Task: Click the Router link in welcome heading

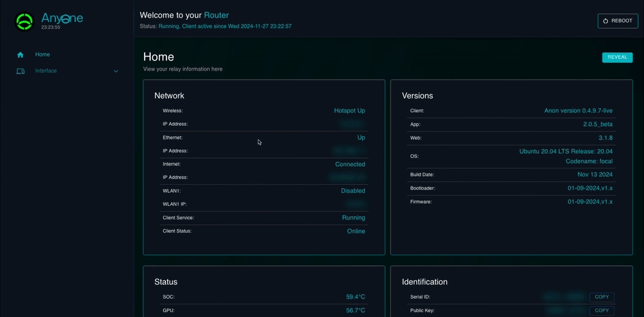Action: pos(216,15)
